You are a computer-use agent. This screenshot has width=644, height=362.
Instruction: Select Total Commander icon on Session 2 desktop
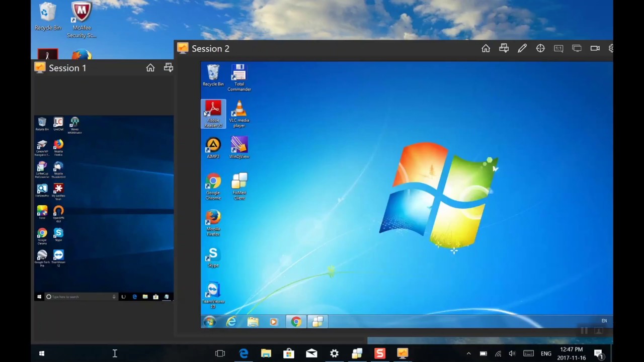239,78
